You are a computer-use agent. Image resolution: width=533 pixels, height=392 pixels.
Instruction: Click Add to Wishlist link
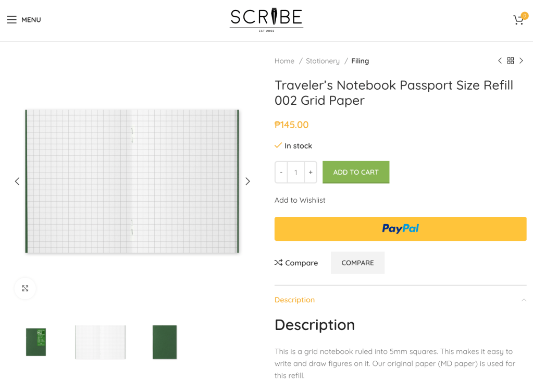tap(300, 200)
